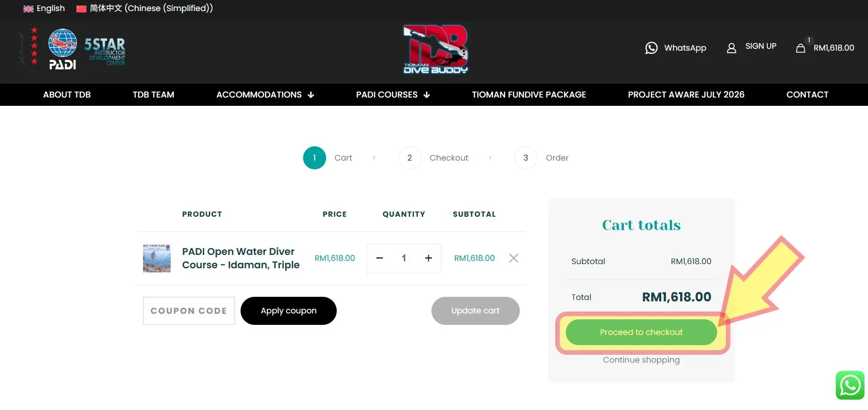The height and width of the screenshot is (410, 868).
Task: Open the TDB Team menu item
Action: 153,95
